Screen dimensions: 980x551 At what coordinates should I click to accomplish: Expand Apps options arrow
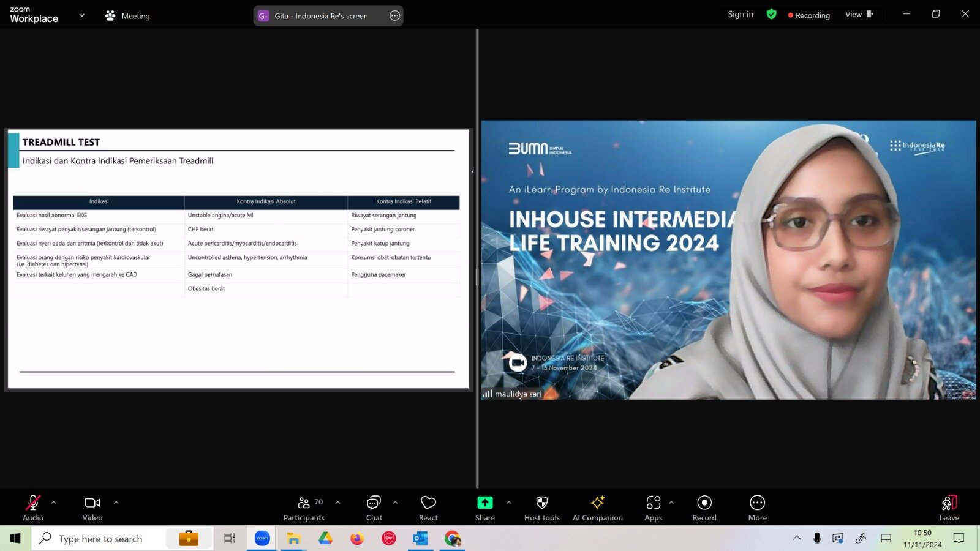[671, 503]
